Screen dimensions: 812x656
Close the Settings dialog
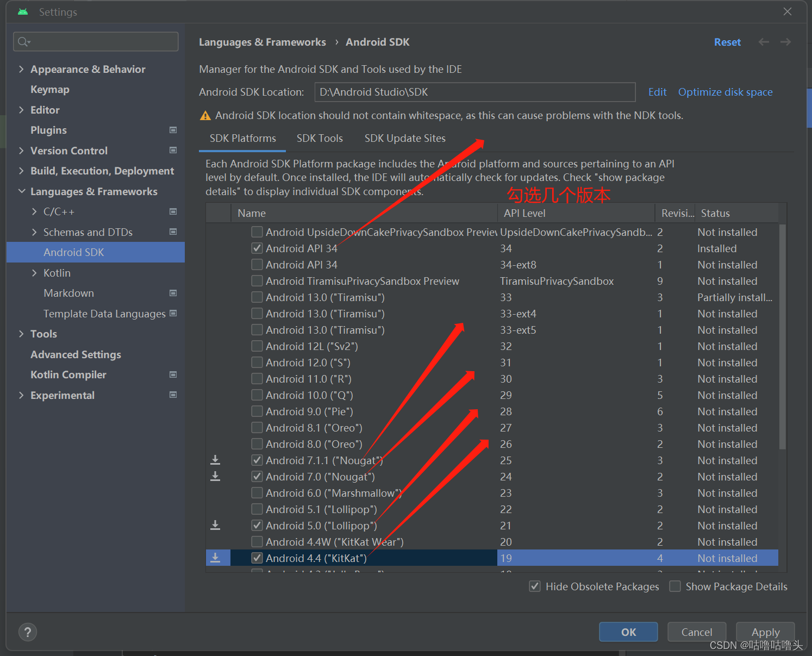(788, 11)
